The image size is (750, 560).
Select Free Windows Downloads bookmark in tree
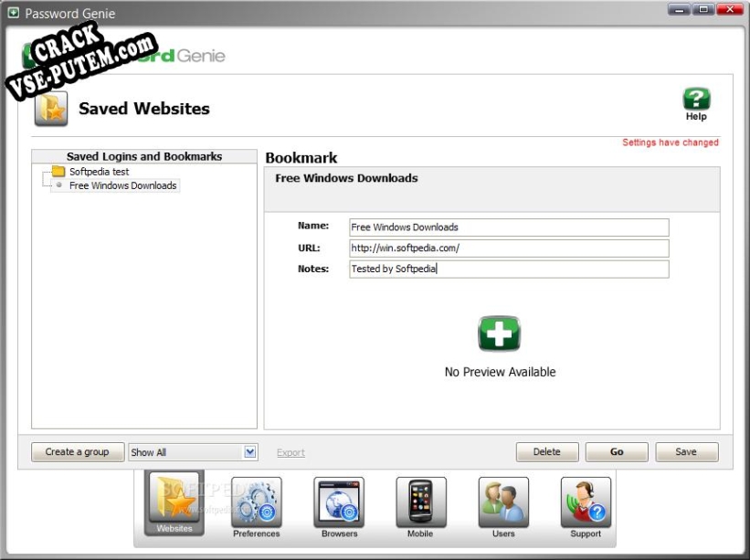[123, 185]
